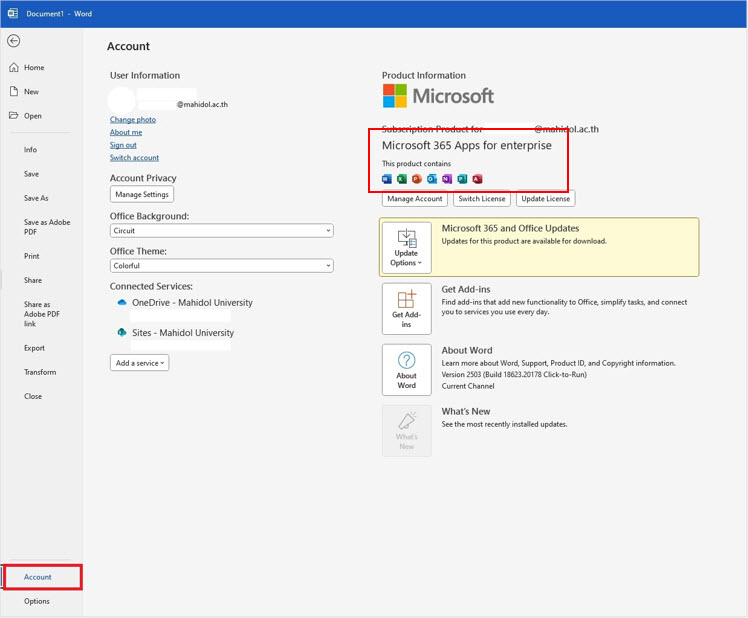Click the back arrow icon

[13, 41]
